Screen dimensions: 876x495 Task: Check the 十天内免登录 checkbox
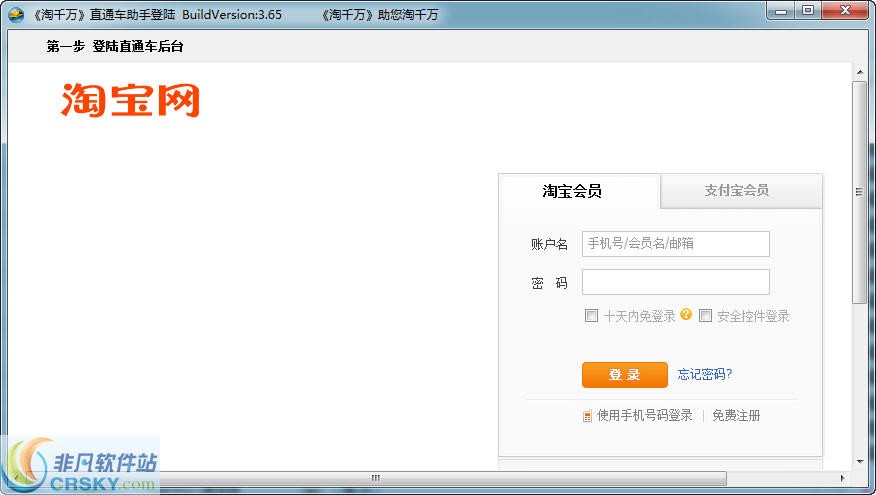coord(591,315)
